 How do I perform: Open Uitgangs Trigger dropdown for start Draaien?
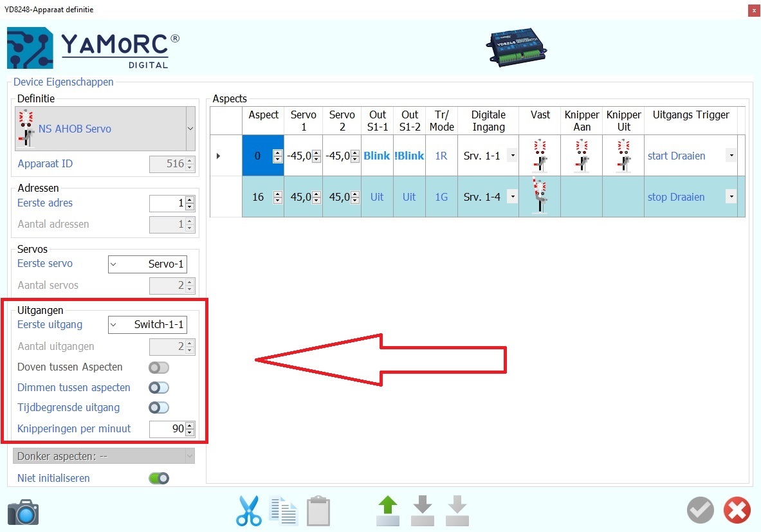[x=731, y=156]
